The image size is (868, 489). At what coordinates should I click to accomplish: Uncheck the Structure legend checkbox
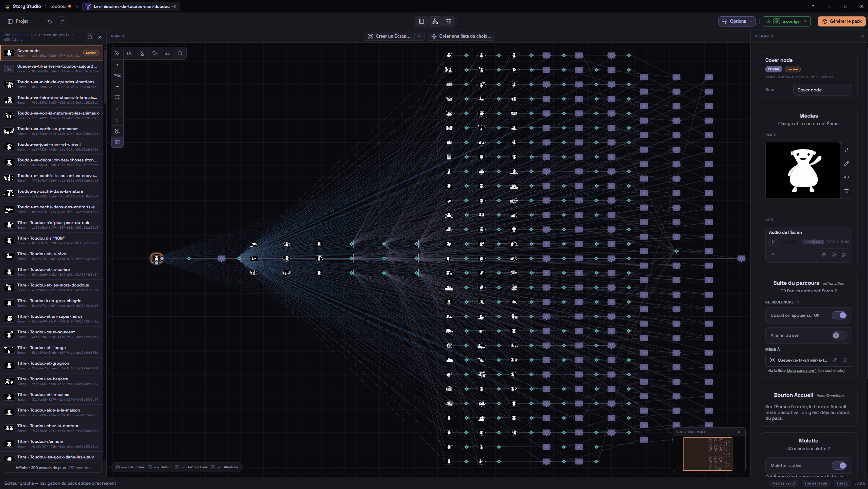pos(118,467)
